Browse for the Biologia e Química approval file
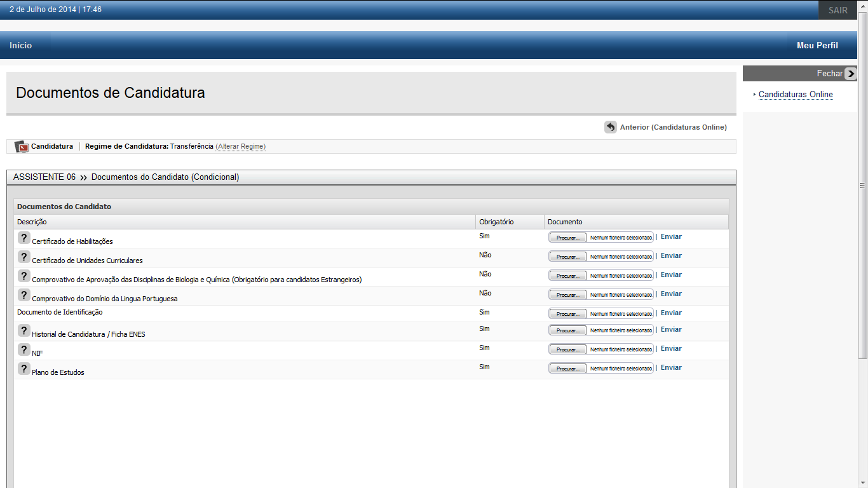Screen dimensions: 868x488 tap(567, 276)
